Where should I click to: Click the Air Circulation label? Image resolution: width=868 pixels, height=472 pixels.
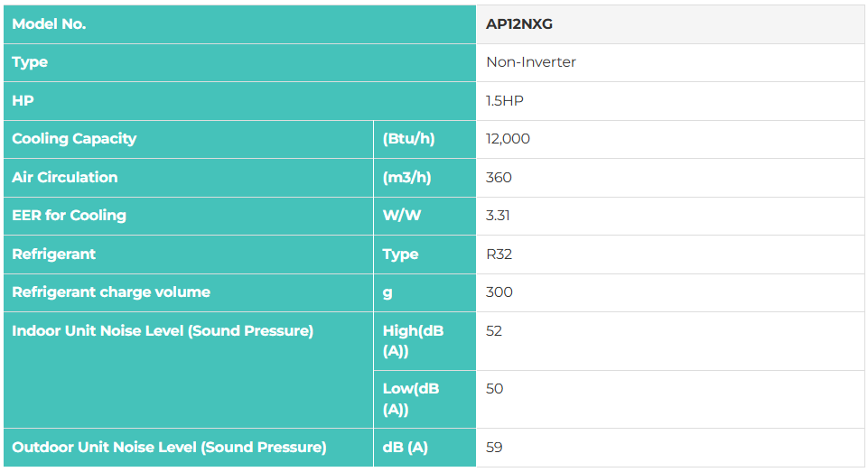(65, 178)
